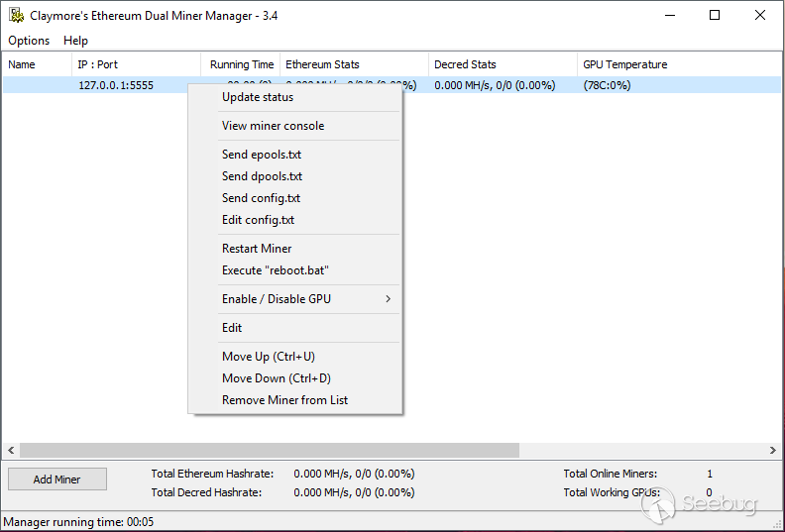Click the GPU Temperature column header
The image size is (785, 532).
[679, 64]
